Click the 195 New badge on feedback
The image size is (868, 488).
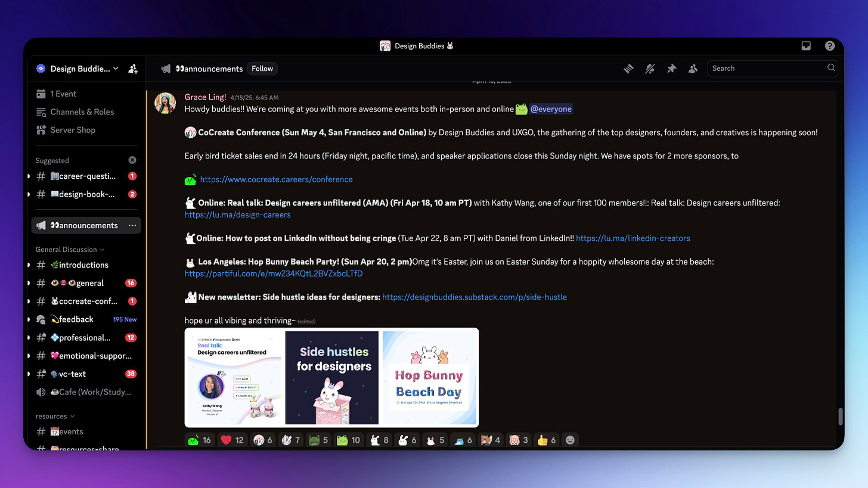click(125, 319)
